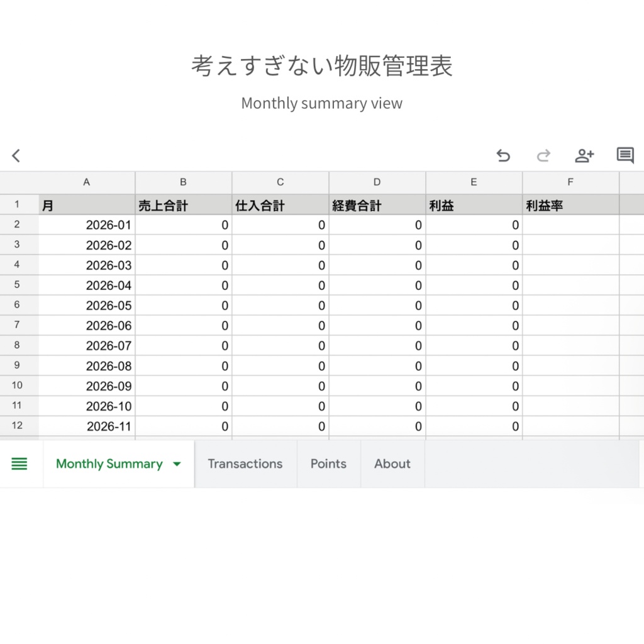
Task: Open comments with the comment icon
Action: 625,155
